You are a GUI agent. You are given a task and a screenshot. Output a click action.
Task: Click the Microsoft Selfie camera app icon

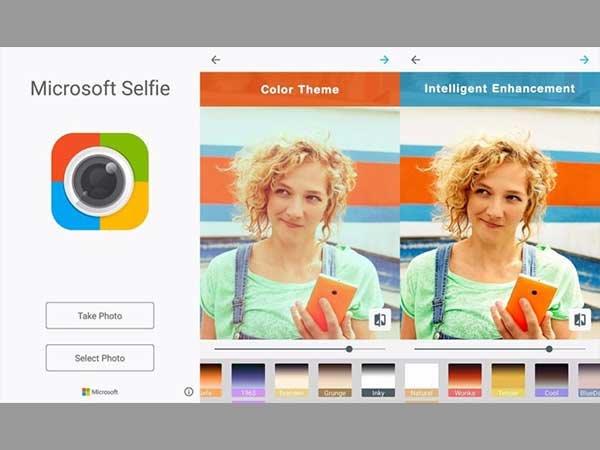99,181
